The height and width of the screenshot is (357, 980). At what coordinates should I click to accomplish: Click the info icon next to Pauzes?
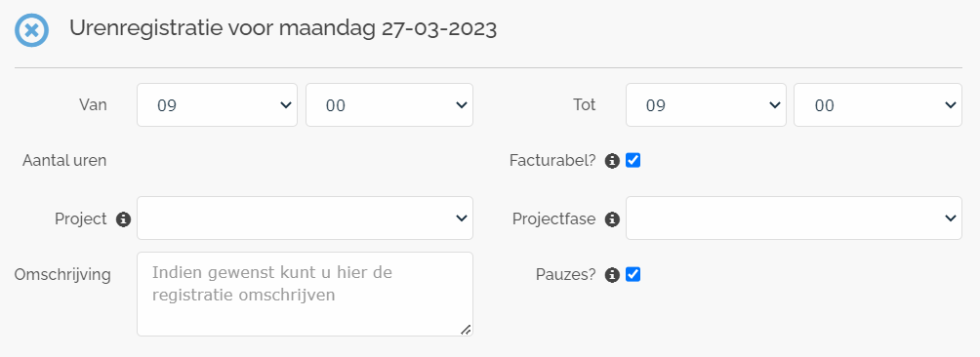coord(613,275)
